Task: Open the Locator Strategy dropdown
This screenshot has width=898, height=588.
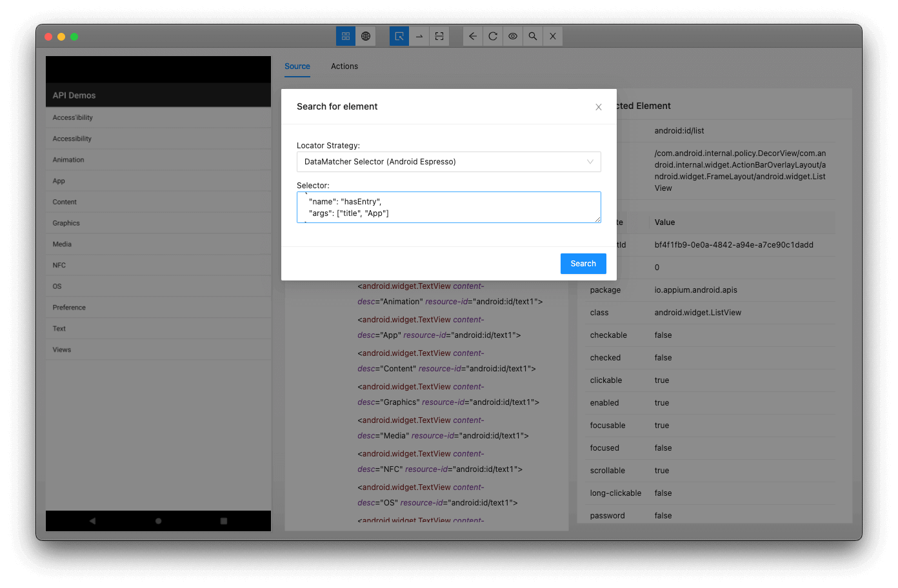Action: pyautogui.click(x=448, y=162)
